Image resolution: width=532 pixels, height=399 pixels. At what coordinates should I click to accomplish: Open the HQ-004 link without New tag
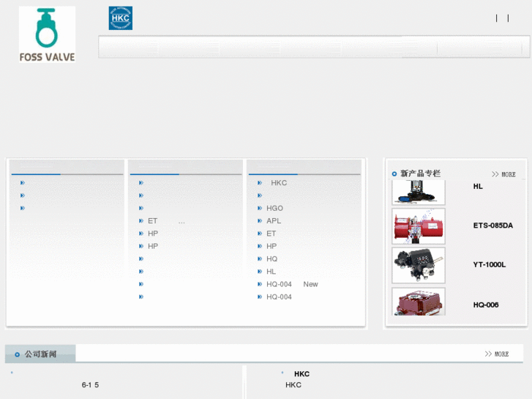click(279, 297)
